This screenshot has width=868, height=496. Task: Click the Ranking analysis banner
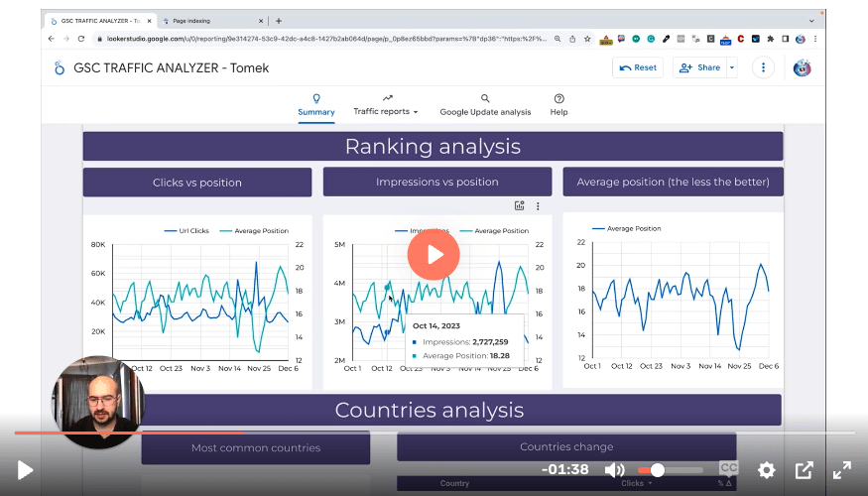click(x=433, y=146)
